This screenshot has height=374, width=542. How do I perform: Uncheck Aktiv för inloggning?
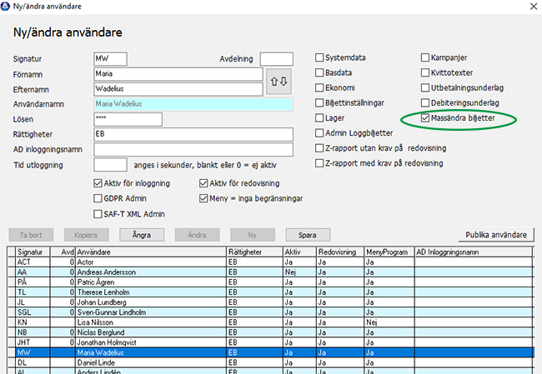pyautogui.click(x=98, y=183)
